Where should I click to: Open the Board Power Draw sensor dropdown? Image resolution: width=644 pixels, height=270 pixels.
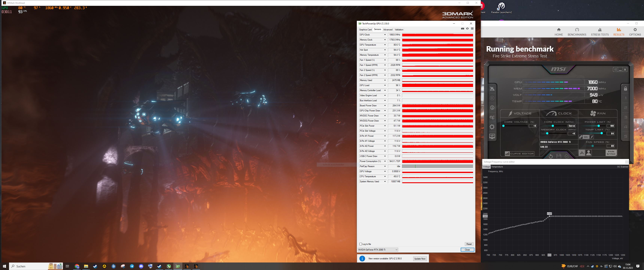385,106
